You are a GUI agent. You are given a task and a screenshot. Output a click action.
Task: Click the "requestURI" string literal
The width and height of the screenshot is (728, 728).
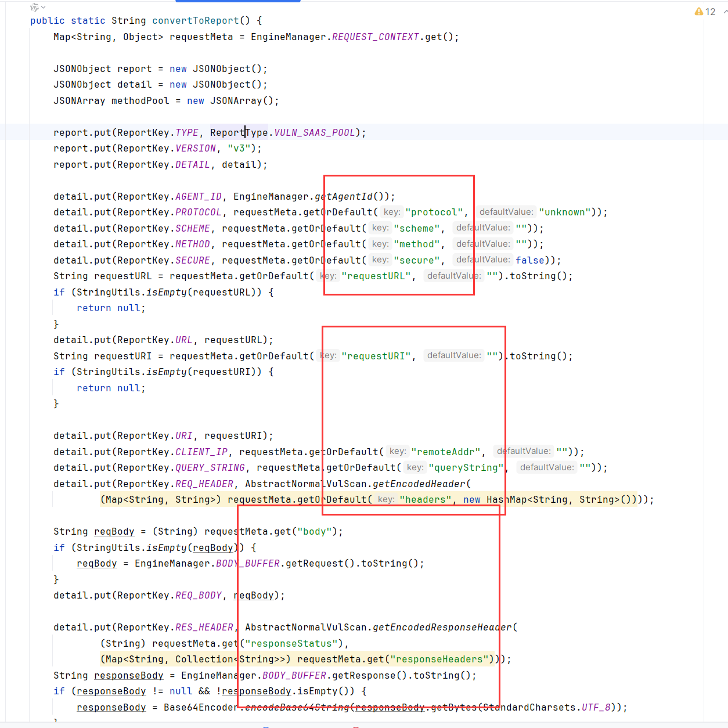coord(376,356)
